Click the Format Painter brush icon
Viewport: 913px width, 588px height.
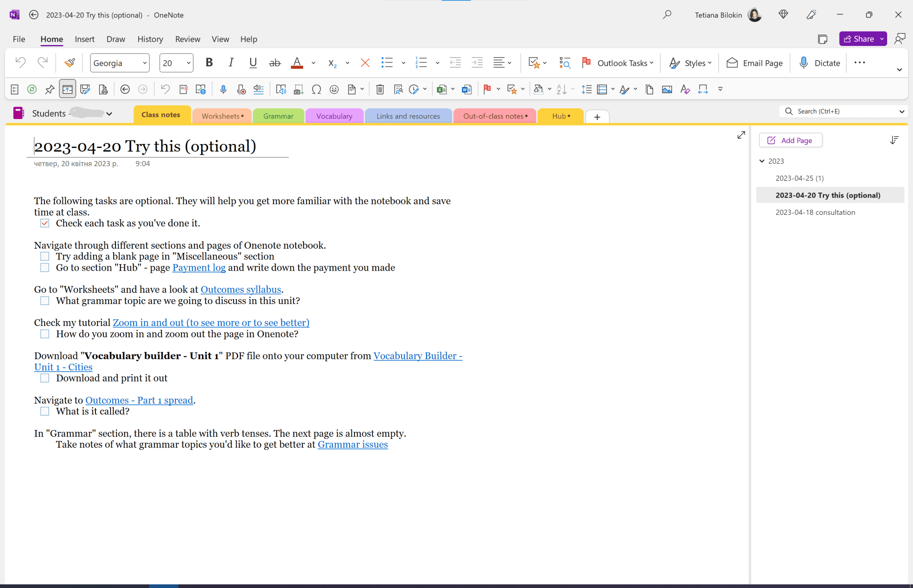click(x=70, y=63)
